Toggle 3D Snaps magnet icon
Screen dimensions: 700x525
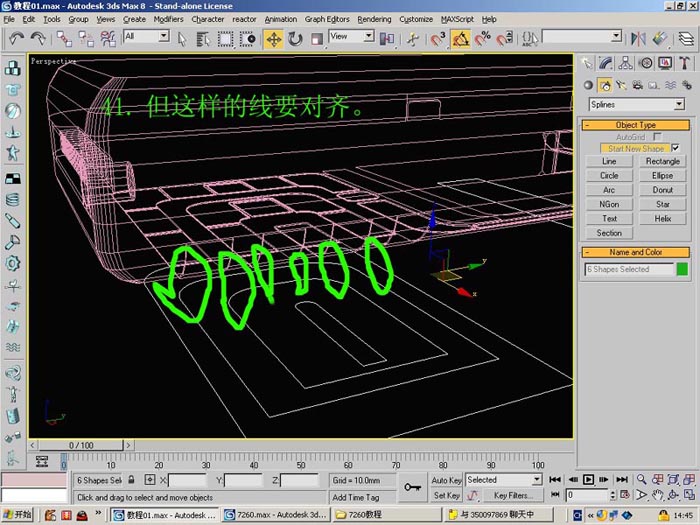point(438,39)
